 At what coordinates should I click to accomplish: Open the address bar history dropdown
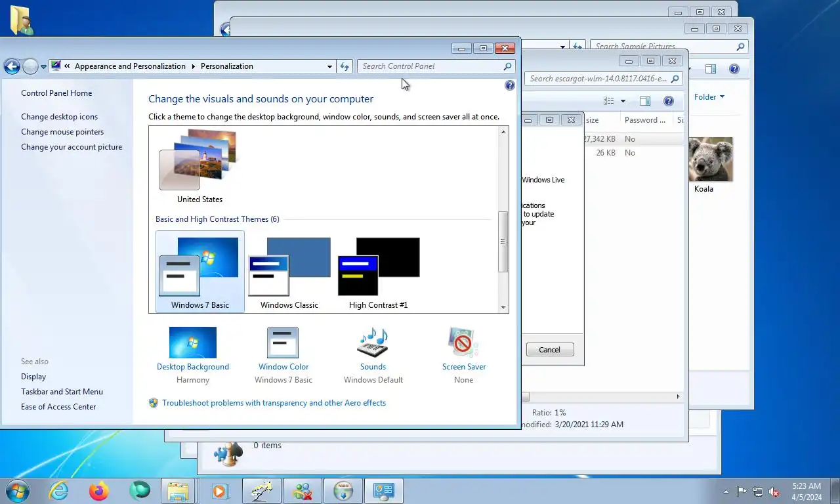click(329, 66)
